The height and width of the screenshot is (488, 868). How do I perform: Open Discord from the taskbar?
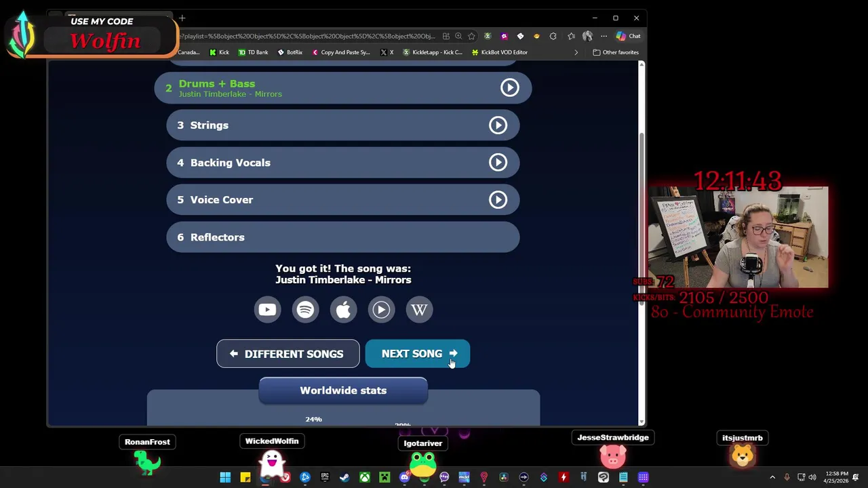(404, 477)
